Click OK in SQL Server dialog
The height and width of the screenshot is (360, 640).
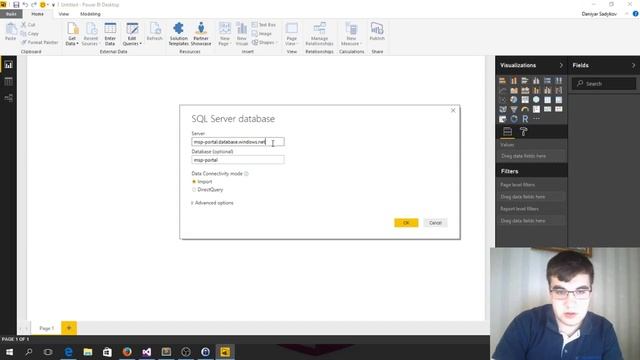tap(406, 223)
